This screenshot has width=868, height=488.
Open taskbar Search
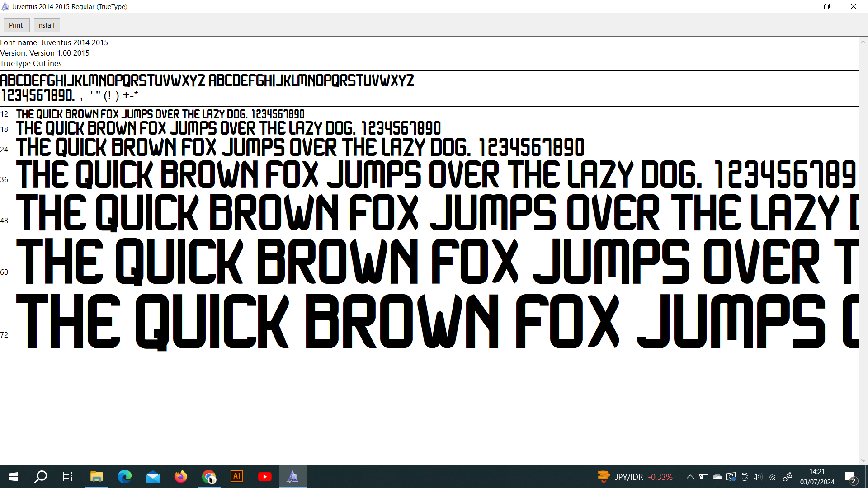click(41, 477)
